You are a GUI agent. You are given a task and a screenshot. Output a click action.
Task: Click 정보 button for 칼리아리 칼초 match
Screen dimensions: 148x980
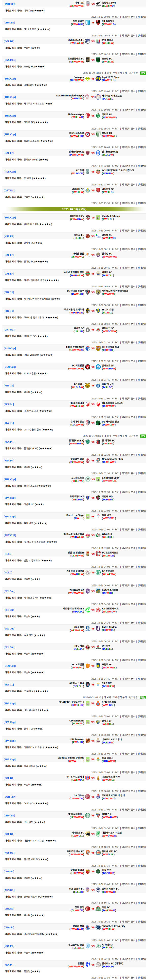coord(143,436)
